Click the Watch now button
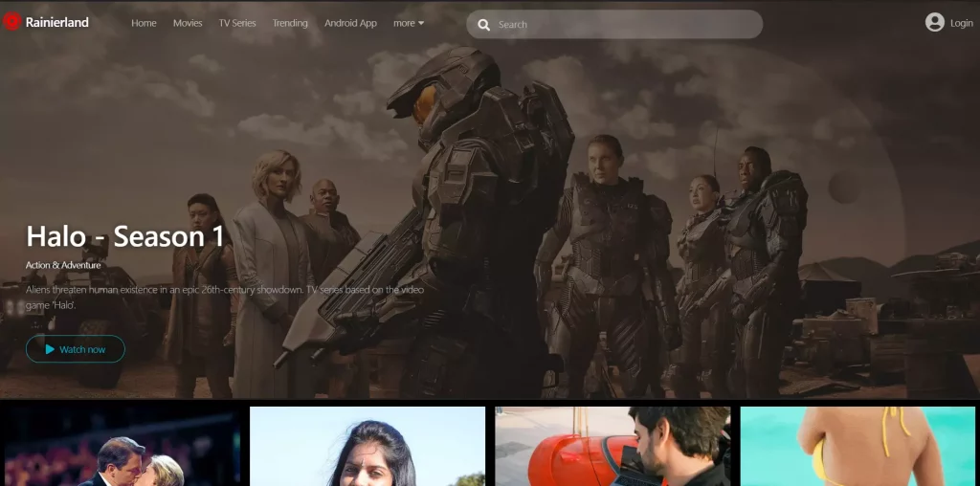The height and width of the screenshot is (486, 980). 76,349
